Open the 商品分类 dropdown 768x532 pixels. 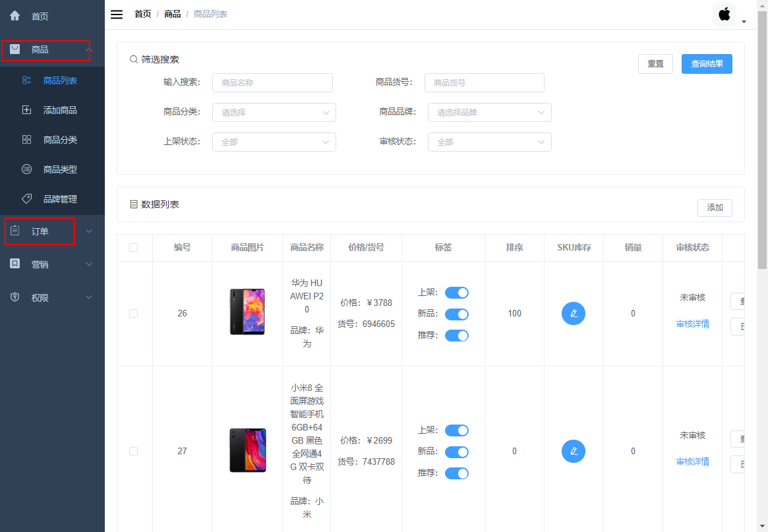(x=274, y=112)
